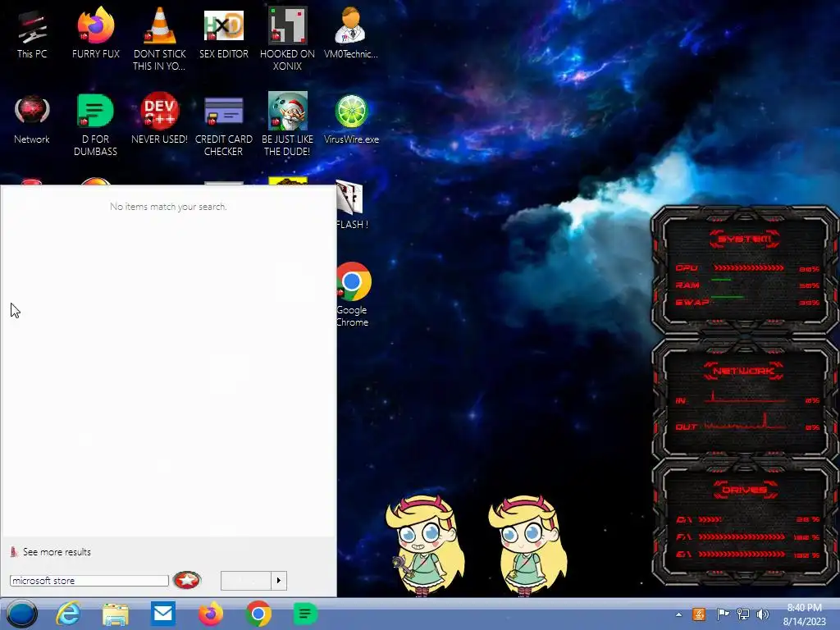This screenshot has height=630, width=840.
Task: Launch the Google Chrome desktop shortcut
Action: click(352, 294)
